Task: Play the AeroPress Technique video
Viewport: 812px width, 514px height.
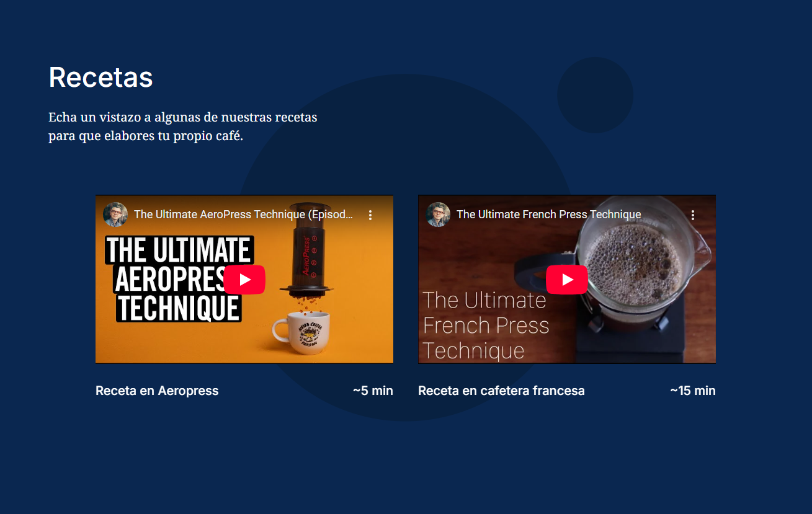Action: [244, 280]
